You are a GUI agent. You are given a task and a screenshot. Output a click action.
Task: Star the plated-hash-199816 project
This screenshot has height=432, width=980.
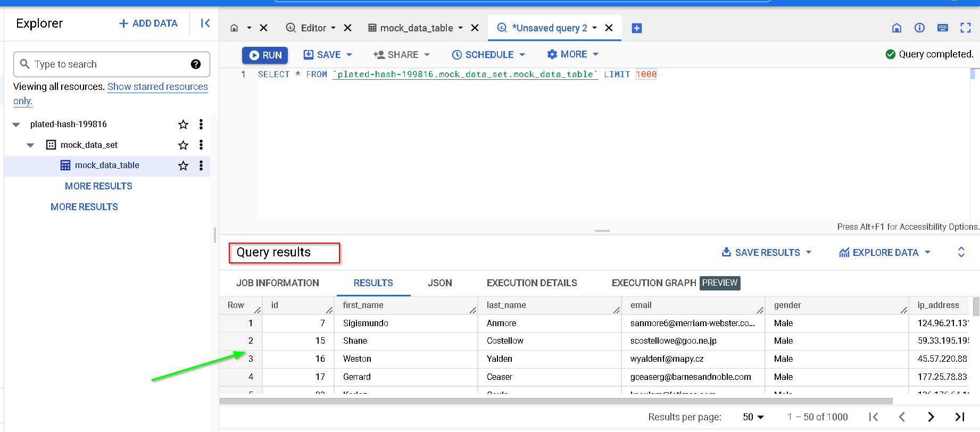[x=183, y=124]
